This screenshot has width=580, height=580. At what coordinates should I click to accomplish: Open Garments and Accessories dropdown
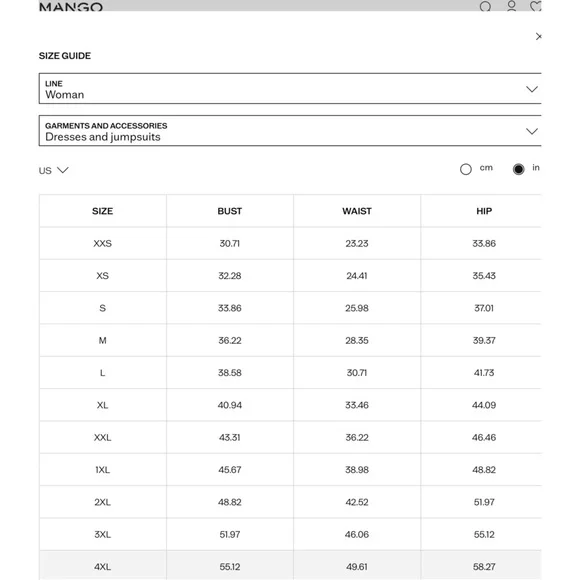(290, 131)
